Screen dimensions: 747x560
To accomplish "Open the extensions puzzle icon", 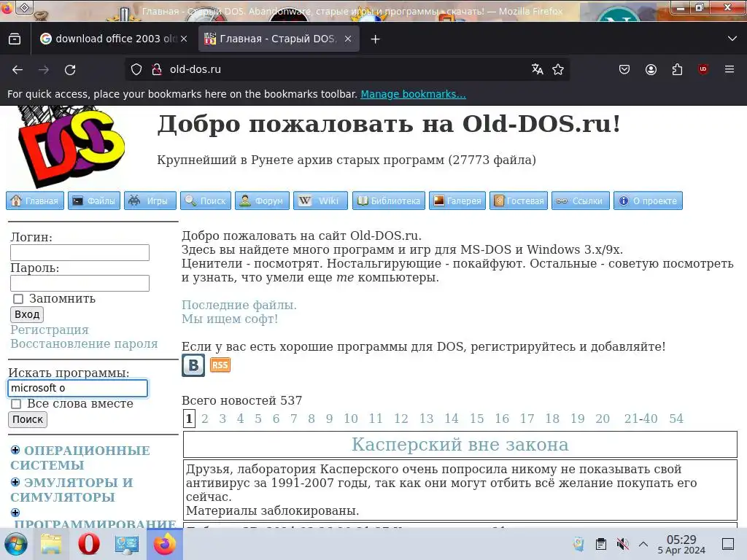I will pos(677,69).
